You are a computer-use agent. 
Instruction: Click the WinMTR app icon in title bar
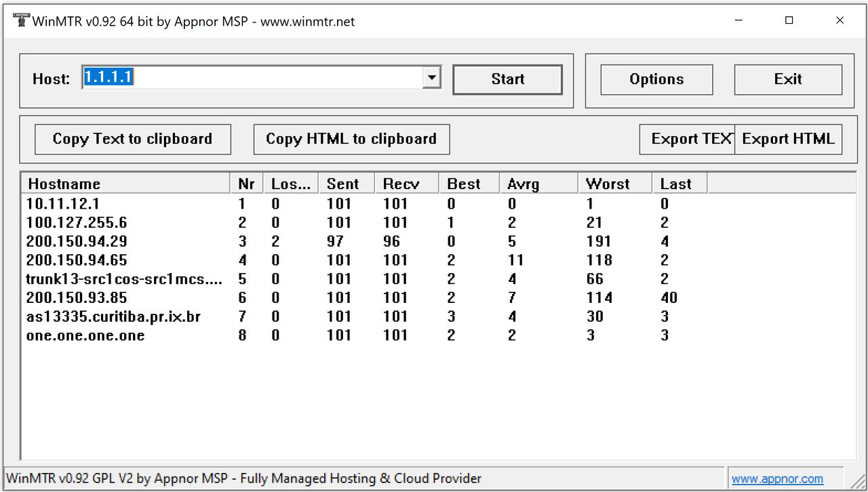click(21, 21)
